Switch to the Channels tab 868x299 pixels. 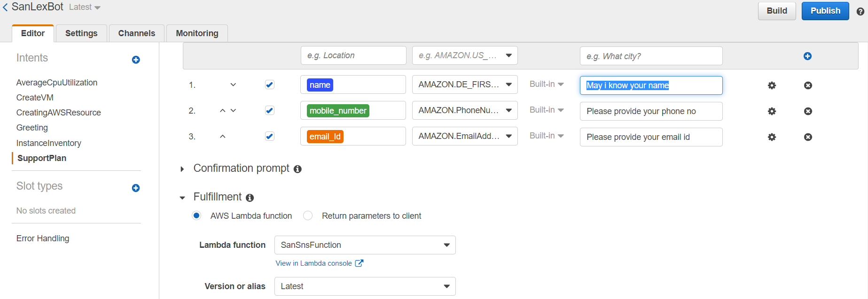point(136,33)
